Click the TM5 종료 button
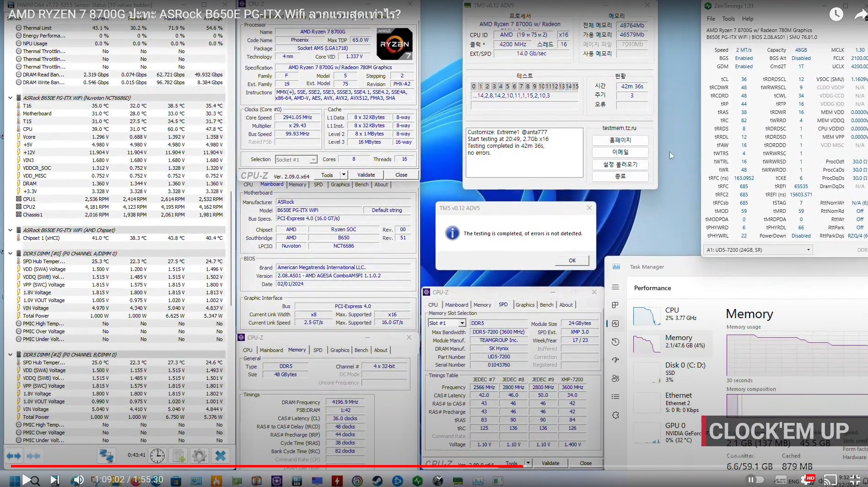The image size is (868, 487). 620,176
